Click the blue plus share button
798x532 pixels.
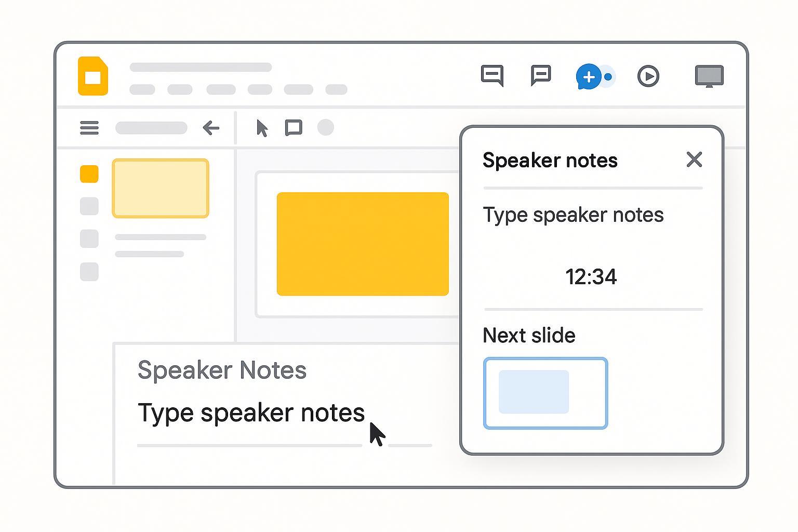(589, 77)
